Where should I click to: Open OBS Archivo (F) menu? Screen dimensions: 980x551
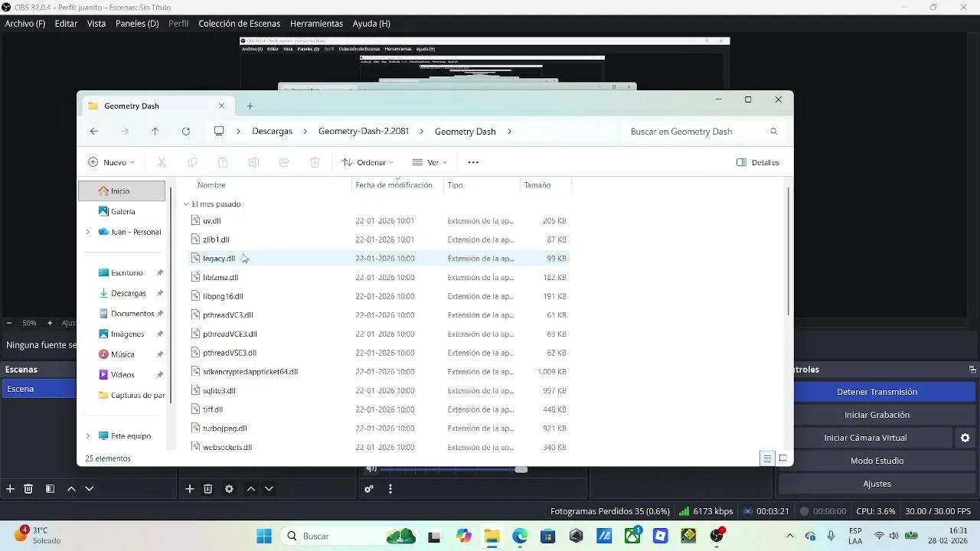click(25, 24)
